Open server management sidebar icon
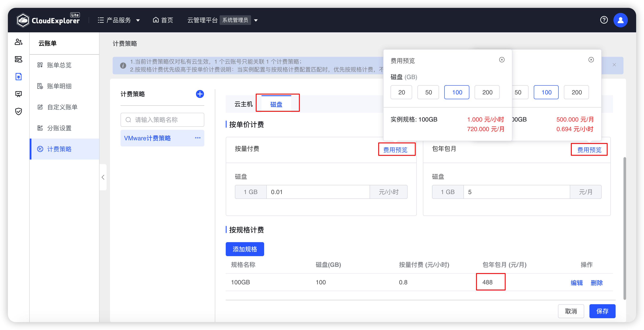The height and width of the screenshot is (330, 644). [x=19, y=59]
